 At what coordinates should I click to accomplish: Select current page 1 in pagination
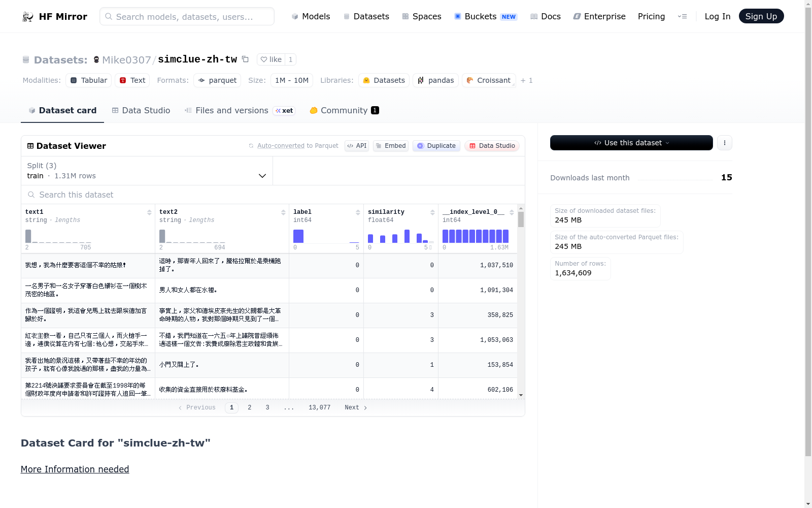[231, 407]
